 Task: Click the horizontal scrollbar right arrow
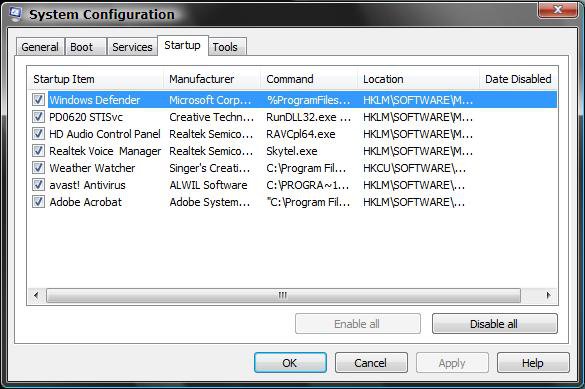click(548, 295)
